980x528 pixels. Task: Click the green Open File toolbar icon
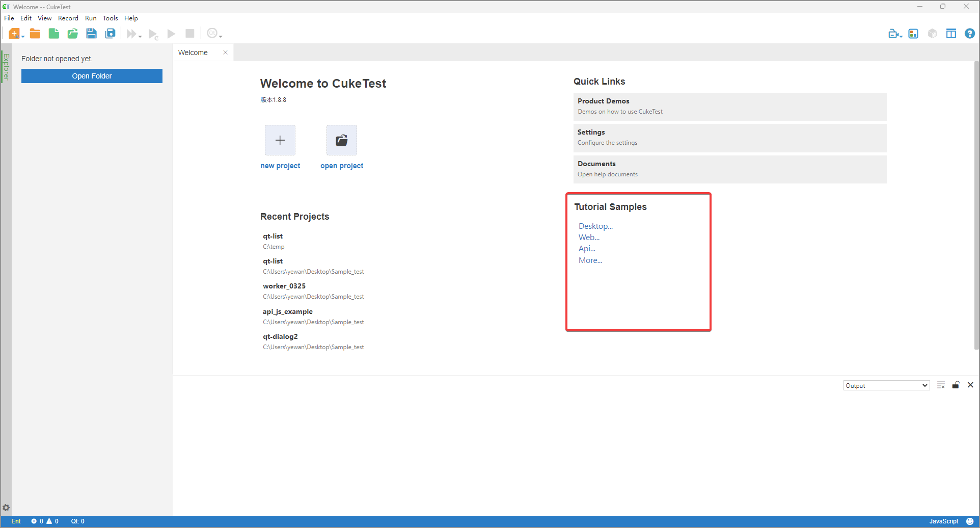pos(73,34)
